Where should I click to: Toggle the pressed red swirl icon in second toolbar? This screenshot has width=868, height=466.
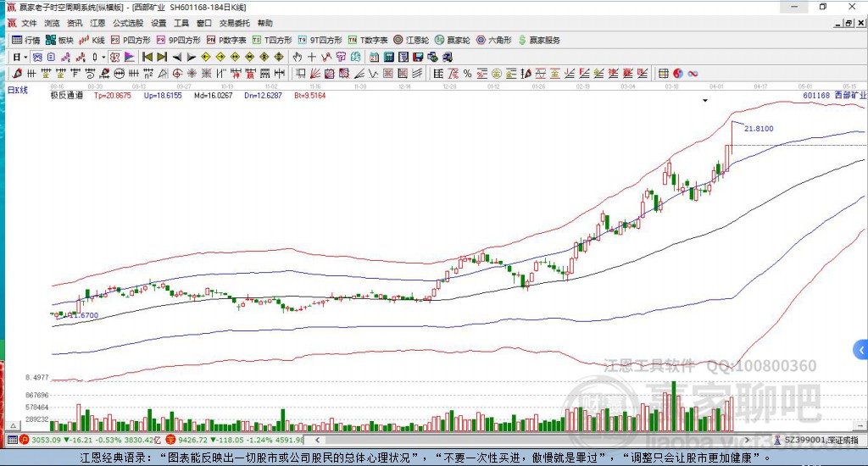point(114,57)
